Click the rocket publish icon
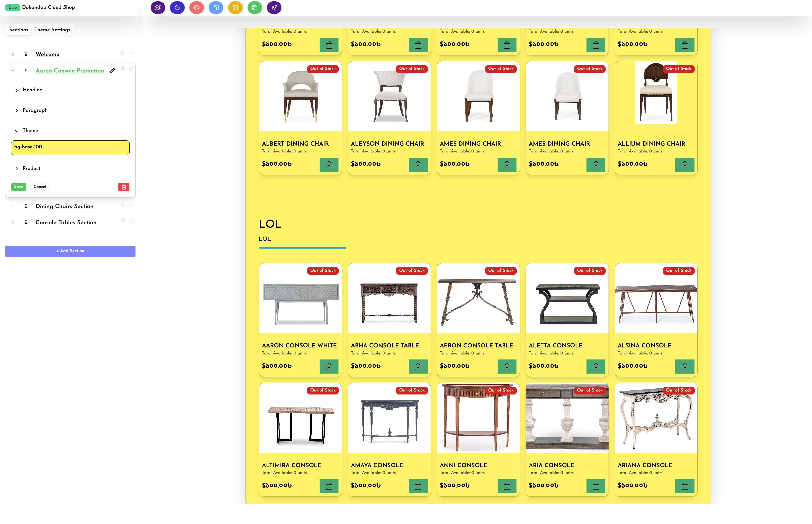The image size is (812, 524). [x=274, y=7]
